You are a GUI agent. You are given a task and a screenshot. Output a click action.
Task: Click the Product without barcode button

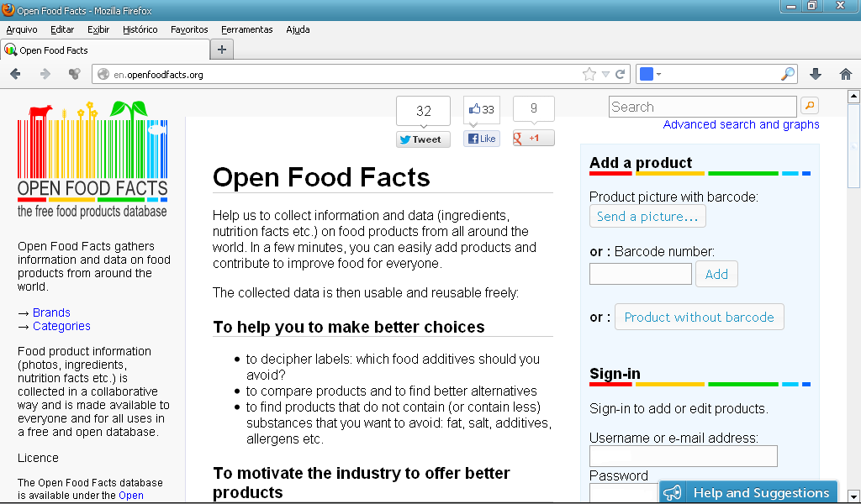(x=699, y=318)
